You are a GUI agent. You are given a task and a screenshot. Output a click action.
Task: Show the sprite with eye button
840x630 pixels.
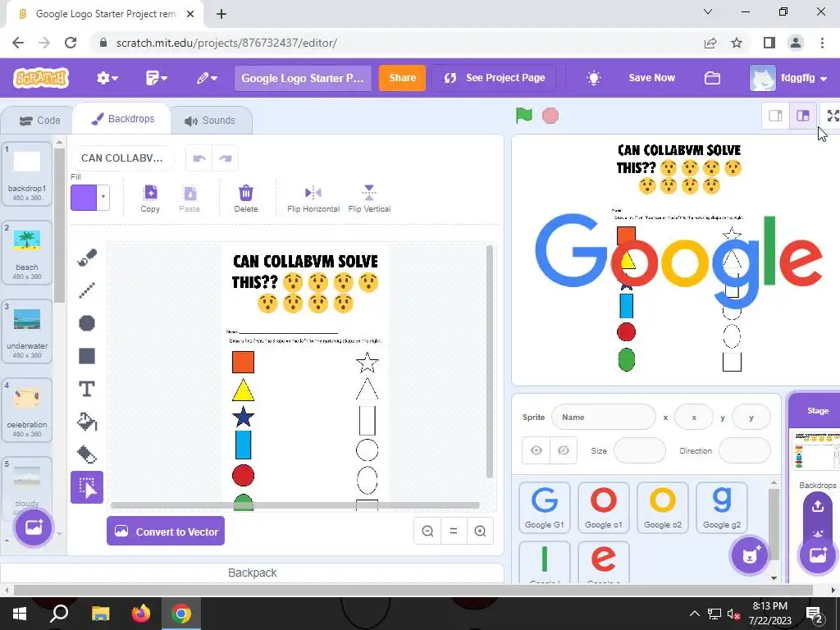(536, 450)
